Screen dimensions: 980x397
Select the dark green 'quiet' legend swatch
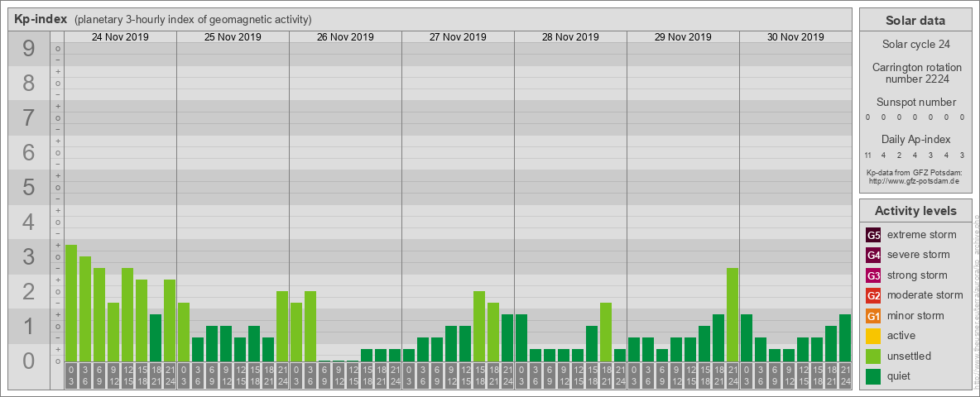click(874, 376)
